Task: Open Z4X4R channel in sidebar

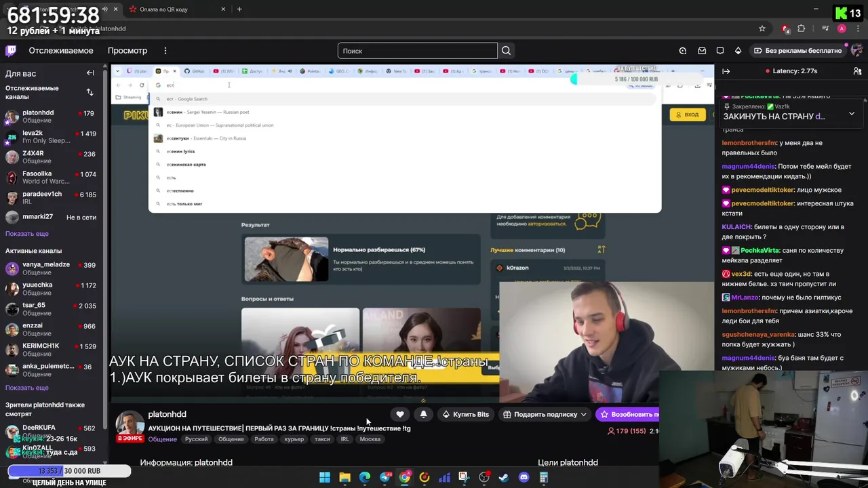Action: [53, 157]
